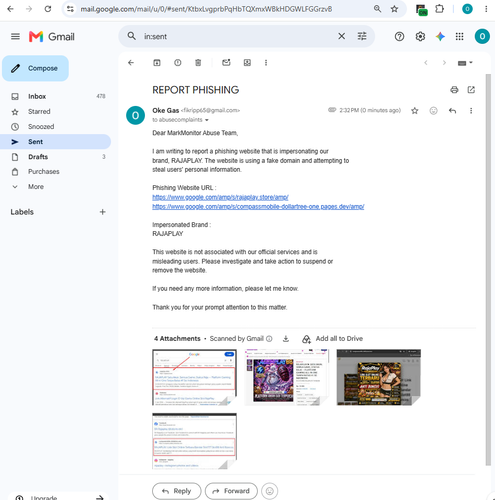This screenshot has width=495, height=500.
Task: Open the toolbar More options three dots
Action: pos(266,63)
